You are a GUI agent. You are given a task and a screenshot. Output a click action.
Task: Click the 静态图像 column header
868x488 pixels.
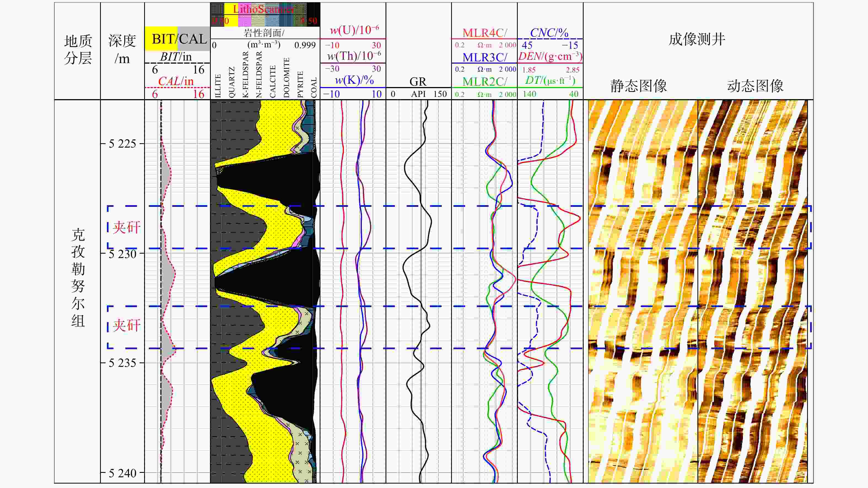[638, 86]
